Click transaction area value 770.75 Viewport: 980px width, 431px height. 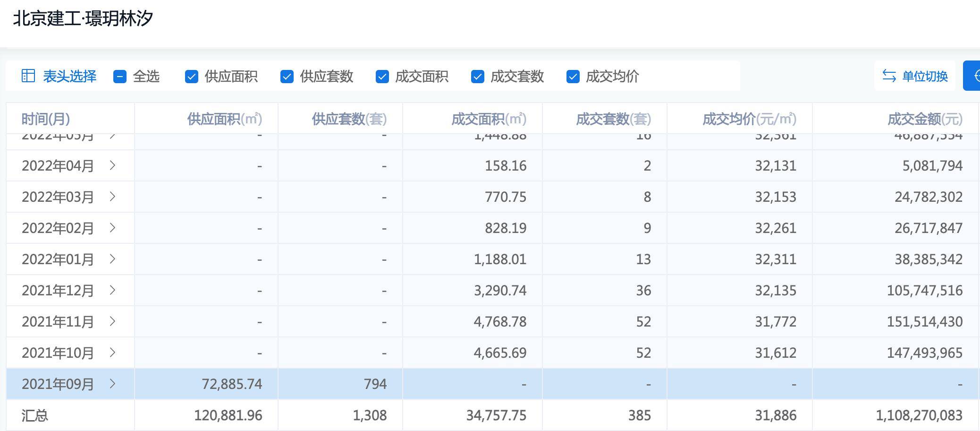point(506,197)
